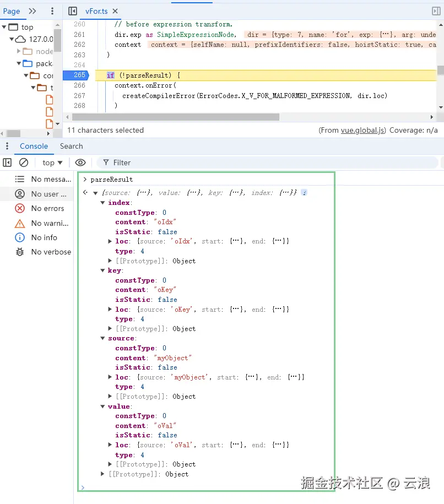This screenshot has width=444, height=504.
Task: Collapse the key property
Action: [102, 270]
